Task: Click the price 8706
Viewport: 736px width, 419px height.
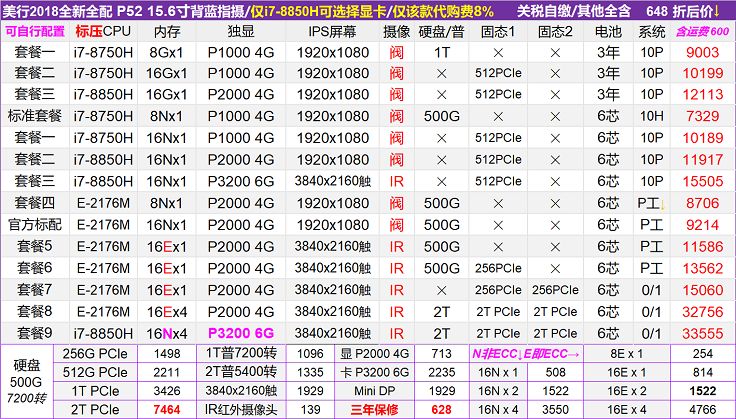Action: pos(703,203)
